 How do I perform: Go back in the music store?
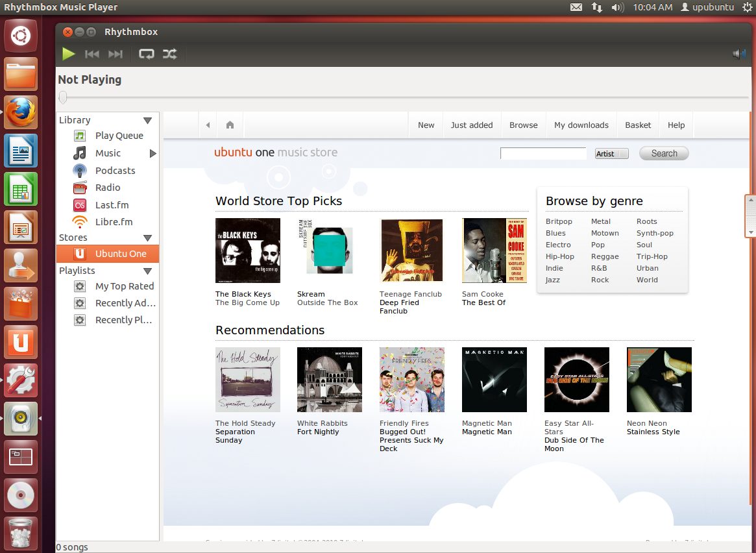click(208, 125)
